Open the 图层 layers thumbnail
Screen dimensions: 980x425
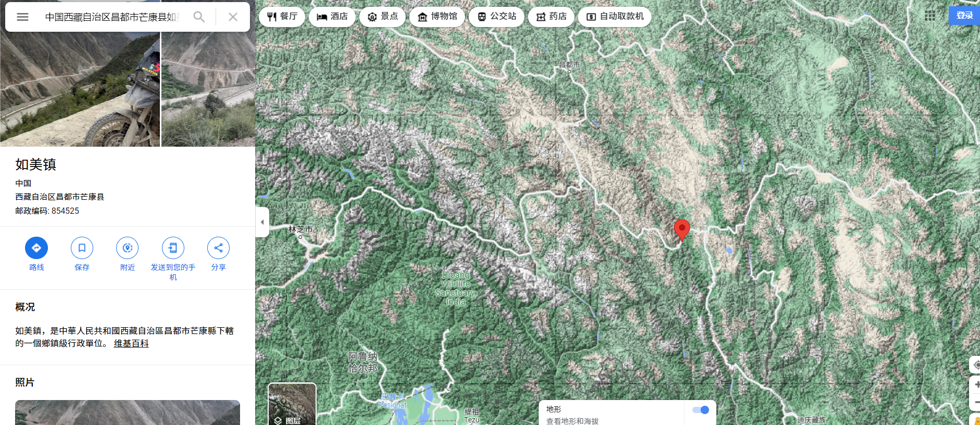292,404
